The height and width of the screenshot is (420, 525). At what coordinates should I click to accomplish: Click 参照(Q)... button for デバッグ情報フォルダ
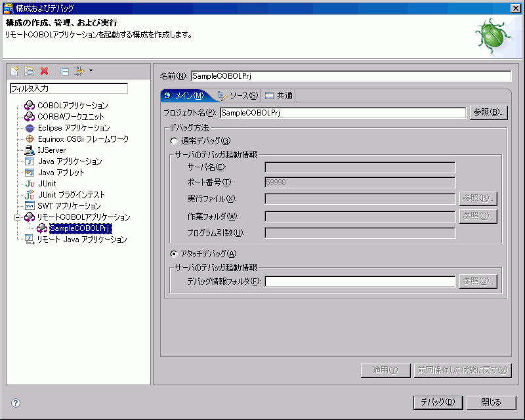click(478, 281)
